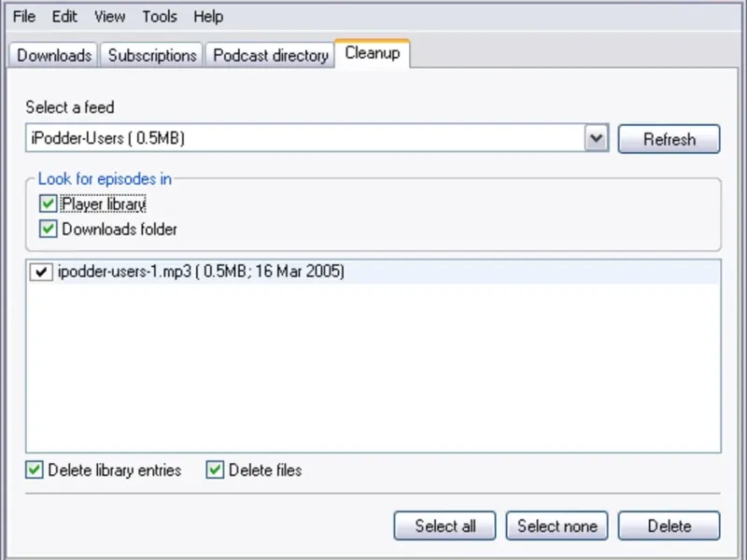Switch to the Podcast directory tab
This screenshot has width=747, height=560.
[270, 55]
